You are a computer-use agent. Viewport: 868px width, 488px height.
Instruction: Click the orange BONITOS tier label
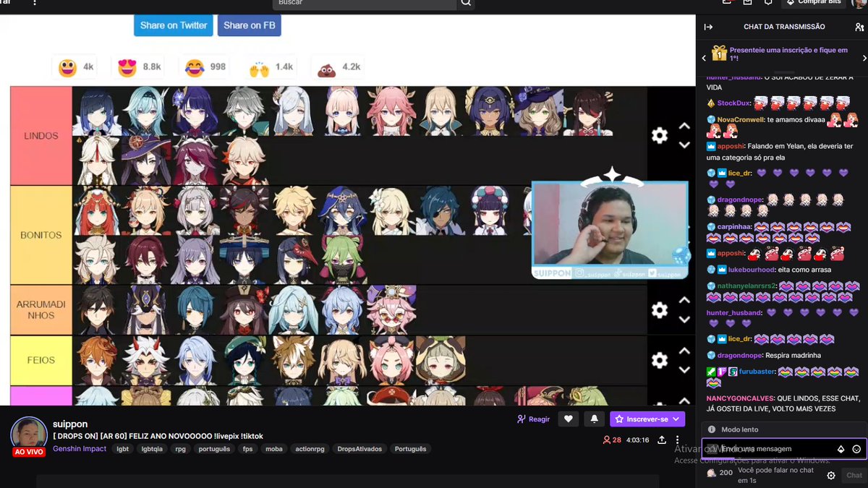(41, 235)
